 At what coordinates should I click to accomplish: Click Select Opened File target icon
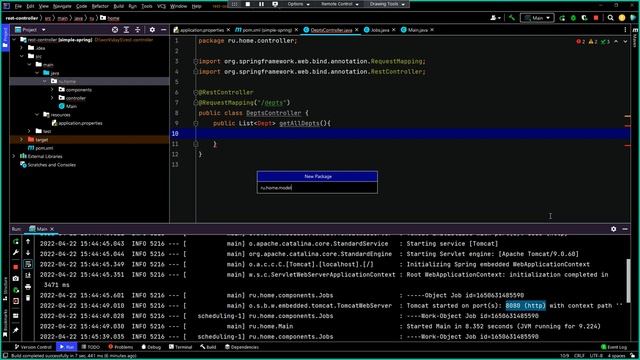tap(115, 30)
